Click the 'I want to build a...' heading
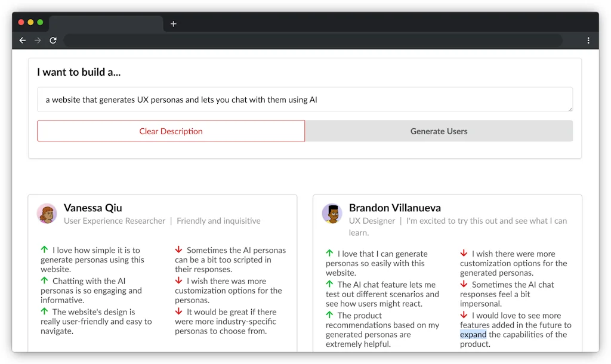The image size is (611, 364). coord(79,72)
